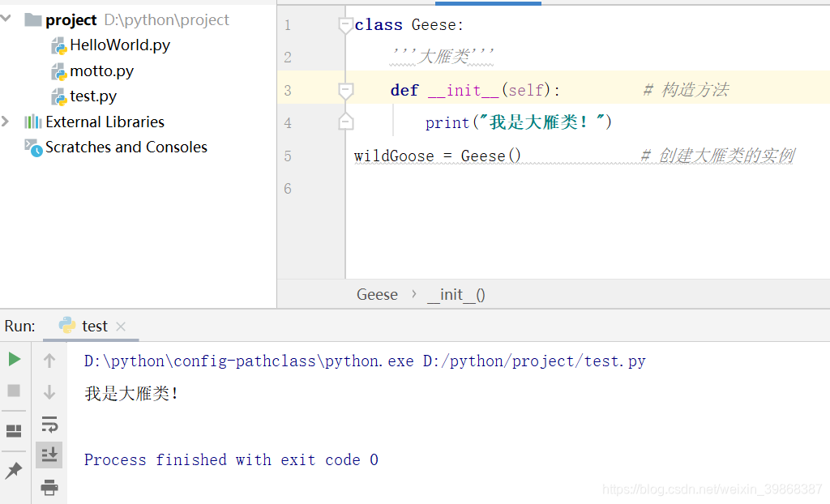Select Scratches and Consoles item
Viewport: 830px width, 504px height.
click(126, 147)
